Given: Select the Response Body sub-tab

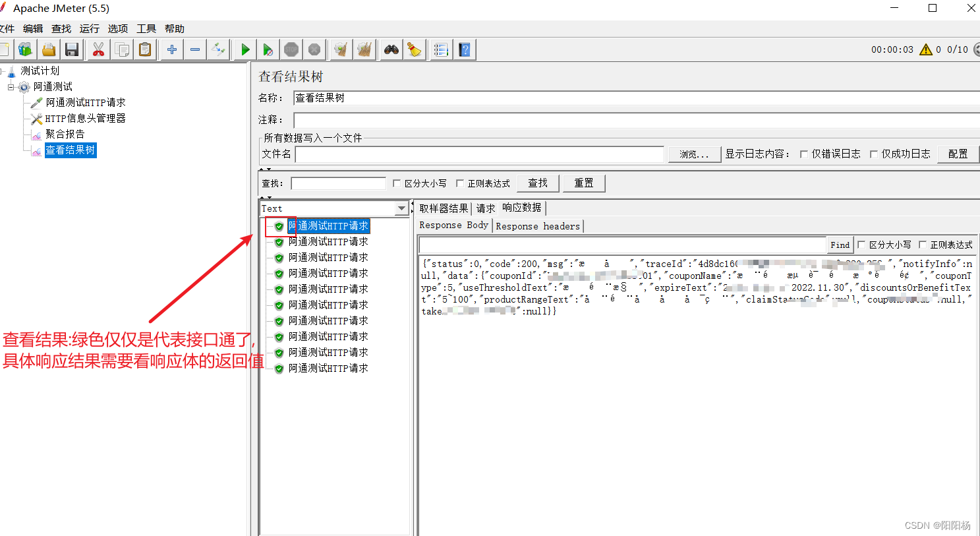Looking at the screenshot, I should [454, 225].
